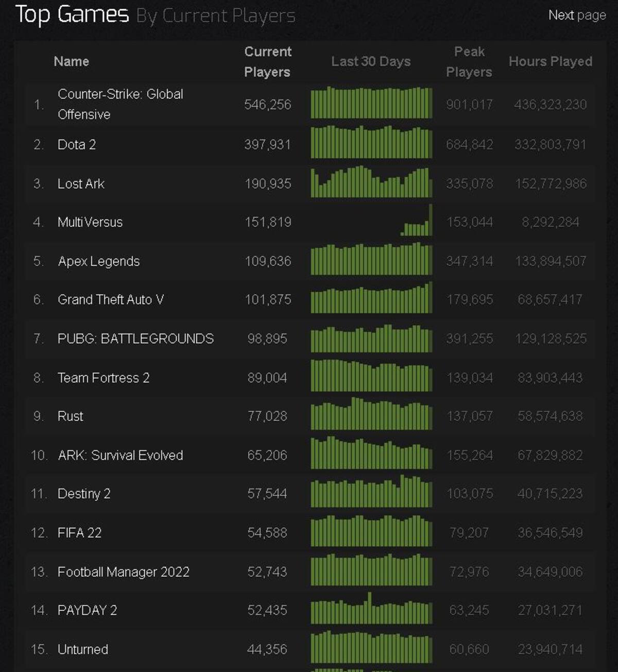Image resolution: width=618 pixels, height=672 pixels.
Task: Open Team Fortress 2 game link
Action: point(104,378)
